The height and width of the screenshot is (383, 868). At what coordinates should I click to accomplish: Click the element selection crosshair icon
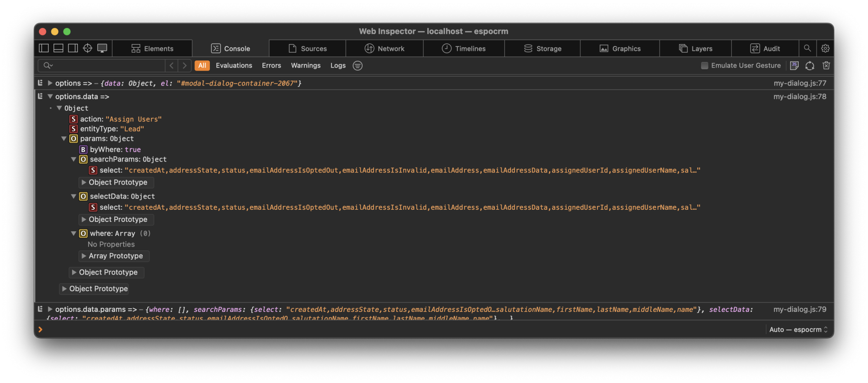coord(87,48)
